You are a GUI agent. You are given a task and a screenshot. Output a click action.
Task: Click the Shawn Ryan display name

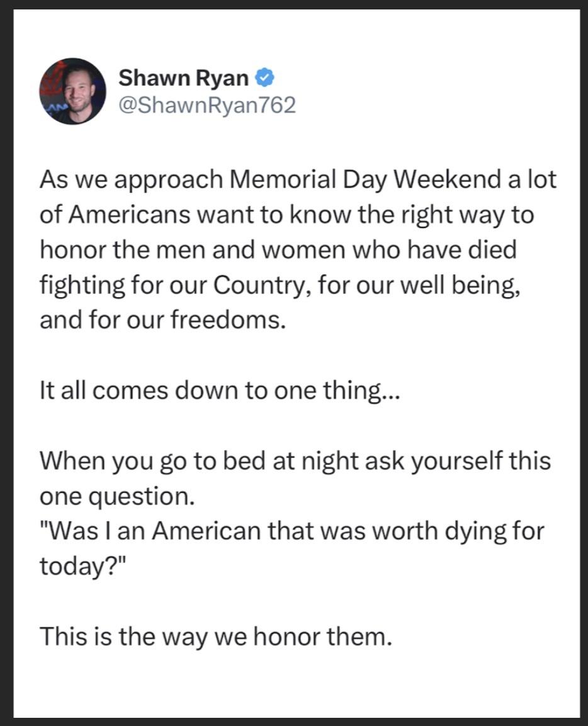[184, 78]
